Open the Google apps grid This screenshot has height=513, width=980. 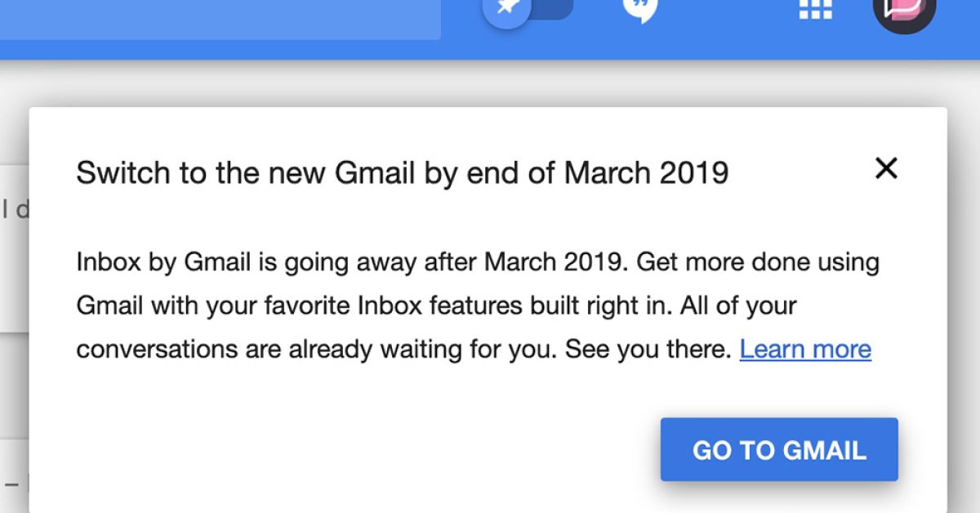coord(815,8)
